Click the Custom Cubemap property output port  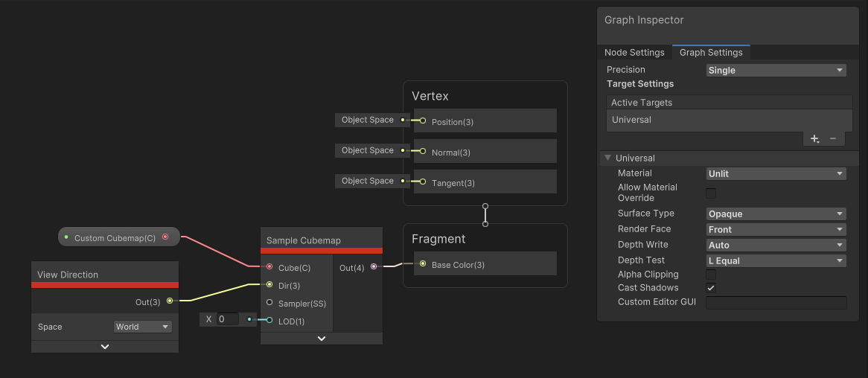(x=165, y=237)
